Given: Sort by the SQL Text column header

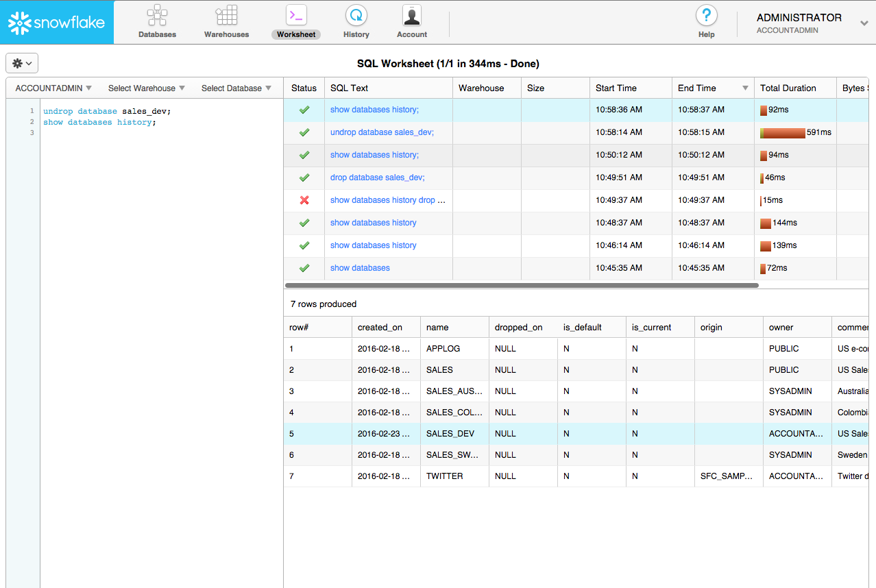Looking at the screenshot, I should tap(389, 88).
